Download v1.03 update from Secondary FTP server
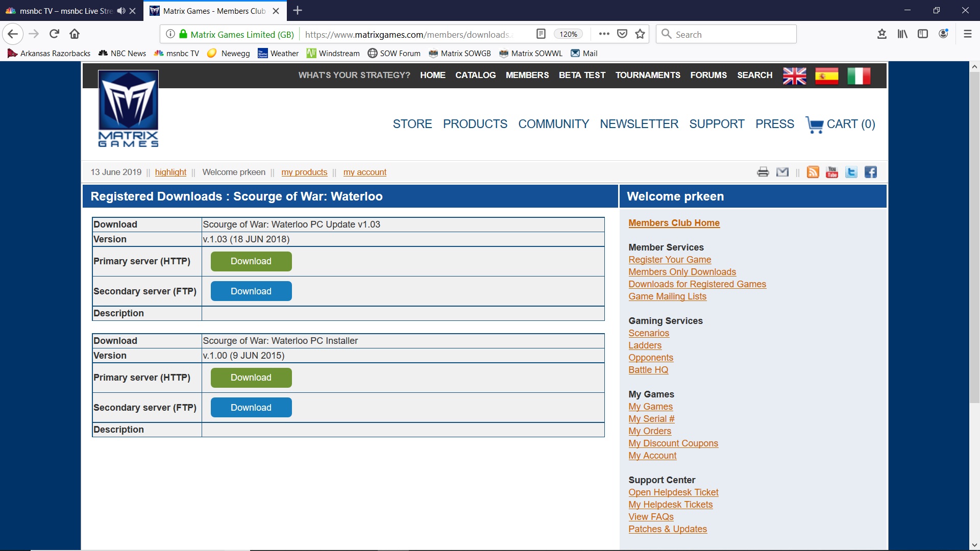This screenshot has height=551, width=980. coord(251,291)
